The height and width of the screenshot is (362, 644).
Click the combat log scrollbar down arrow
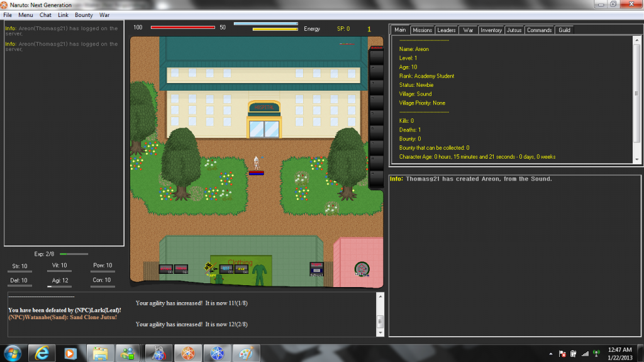380,332
